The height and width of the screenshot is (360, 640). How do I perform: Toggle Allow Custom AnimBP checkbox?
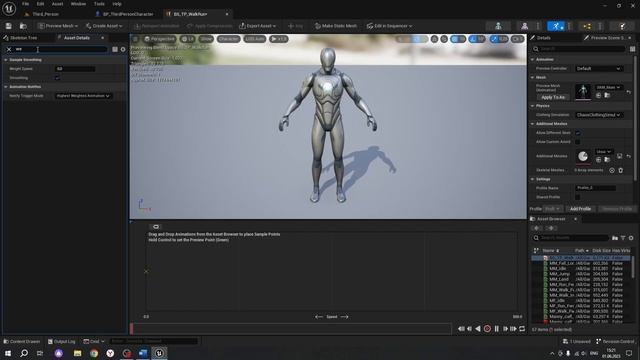[x=578, y=142]
